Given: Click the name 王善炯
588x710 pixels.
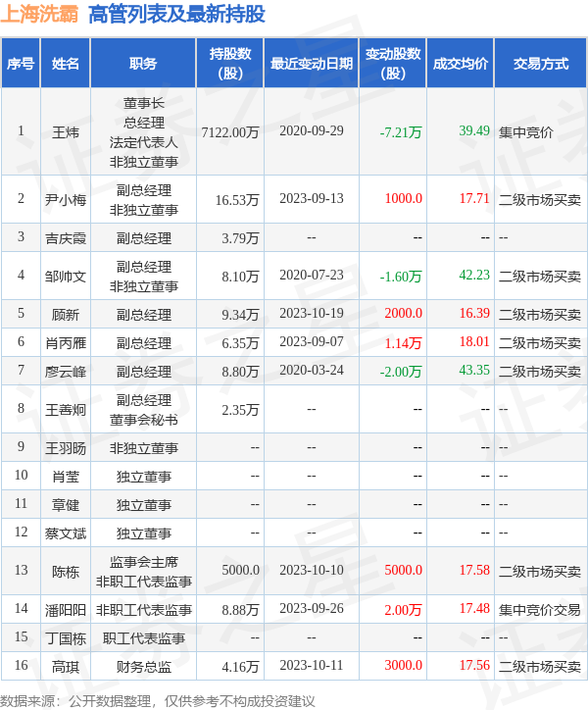Looking at the screenshot, I should pyautogui.click(x=66, y=410).
